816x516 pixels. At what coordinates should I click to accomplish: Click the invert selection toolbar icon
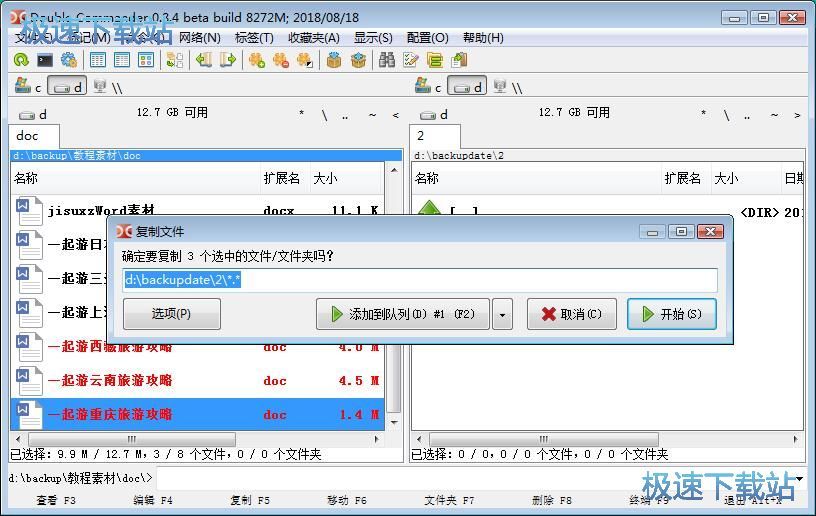(x=304, y=60)
